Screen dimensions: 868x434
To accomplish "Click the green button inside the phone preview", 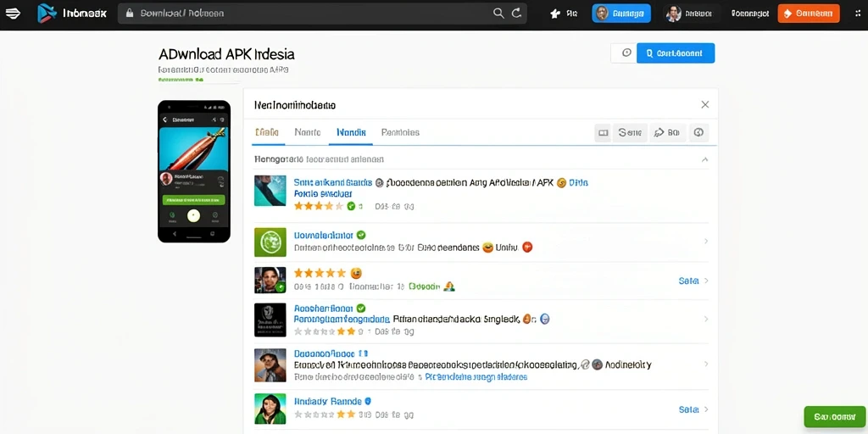I will [193, 199].
